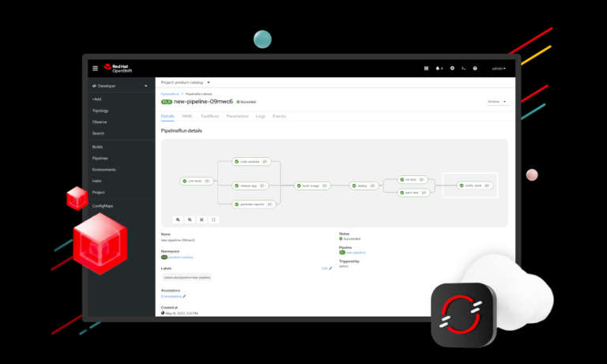Viewport: 607px width, 364px height.
Task: Select the lower task node after deploy
Action: coord(413,193)
